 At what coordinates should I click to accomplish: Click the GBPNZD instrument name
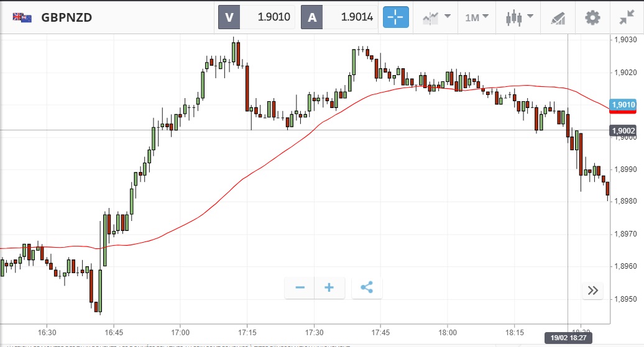click(67, 17)
